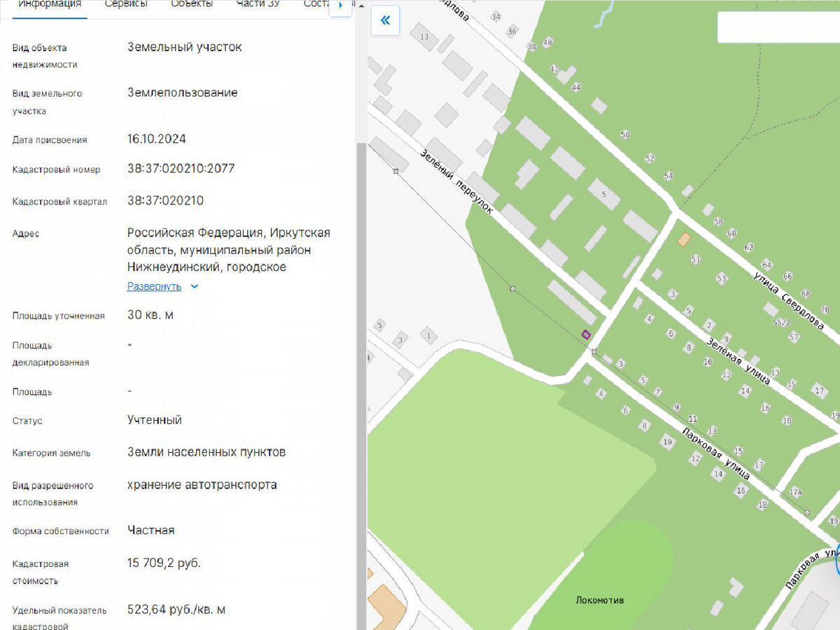The image size is (840, 630).
Task: Click the Форма собственности label
Action: tap(61, 531)
